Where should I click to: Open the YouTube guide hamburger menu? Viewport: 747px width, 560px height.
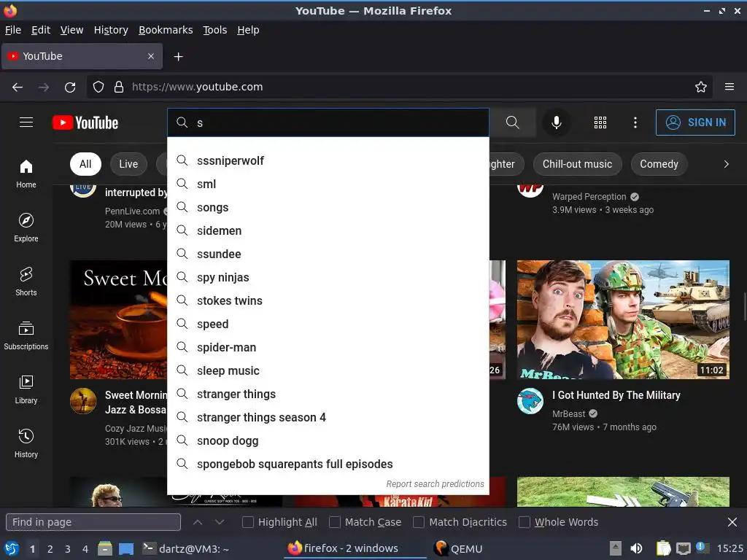26,122
